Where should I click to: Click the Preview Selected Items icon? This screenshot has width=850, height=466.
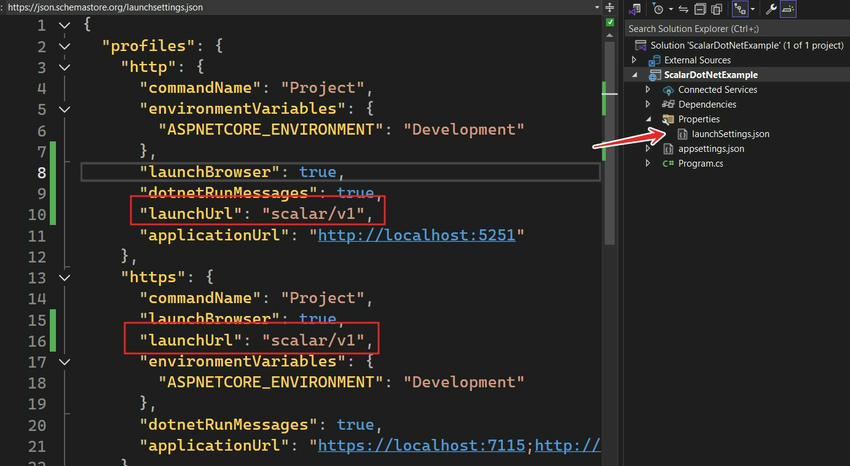(x=788, y=8)
